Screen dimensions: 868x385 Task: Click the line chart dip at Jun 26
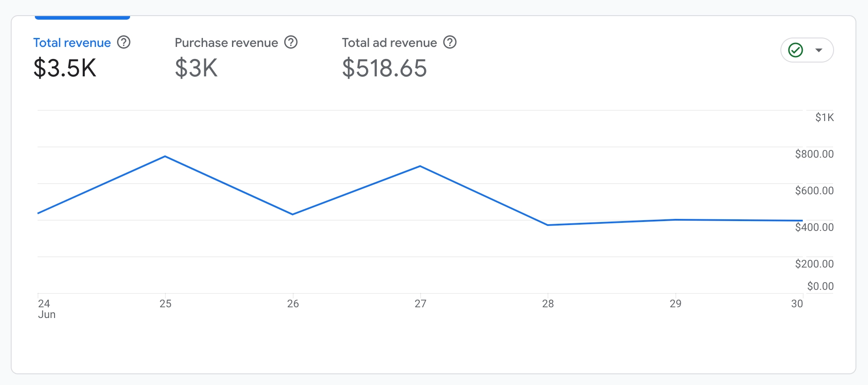coord(293,214)
